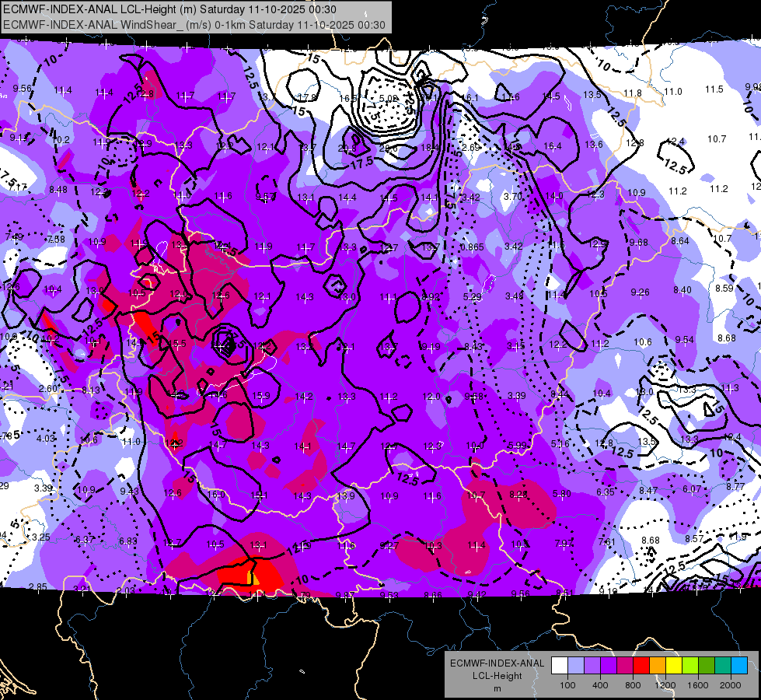Click the yellow legend swatch

[x=674, y=666]
